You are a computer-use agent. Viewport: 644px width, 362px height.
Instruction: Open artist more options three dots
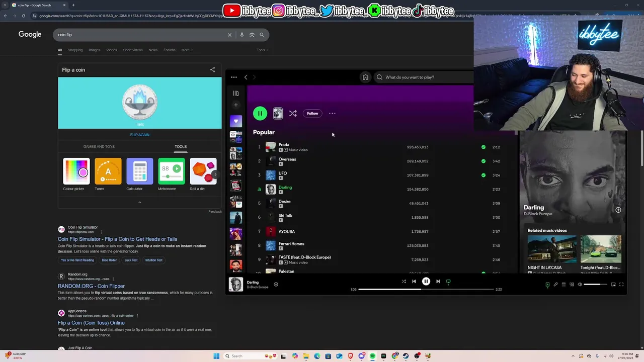click(332, 113)
